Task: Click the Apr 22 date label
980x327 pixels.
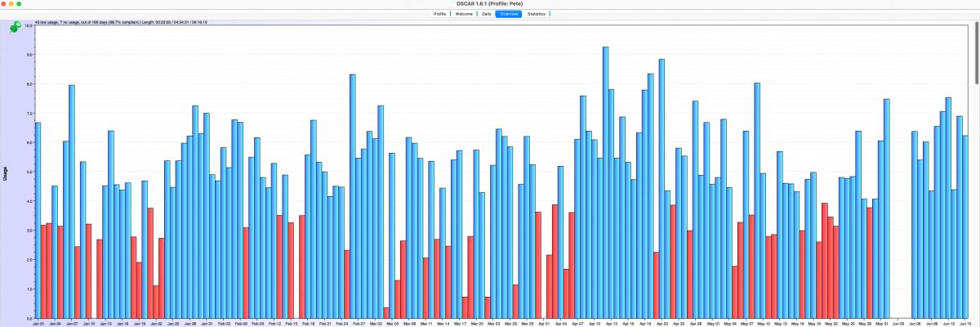Action: coord(661,324)
